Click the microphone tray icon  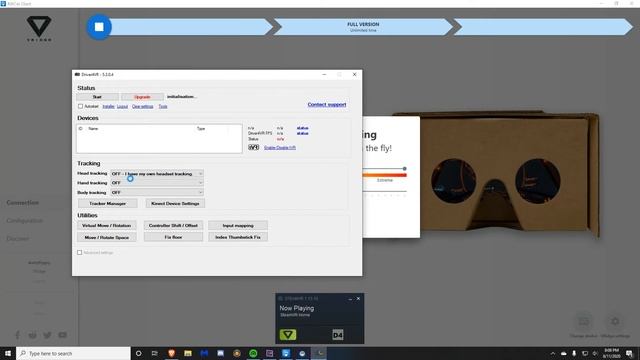tap(574, 353)
